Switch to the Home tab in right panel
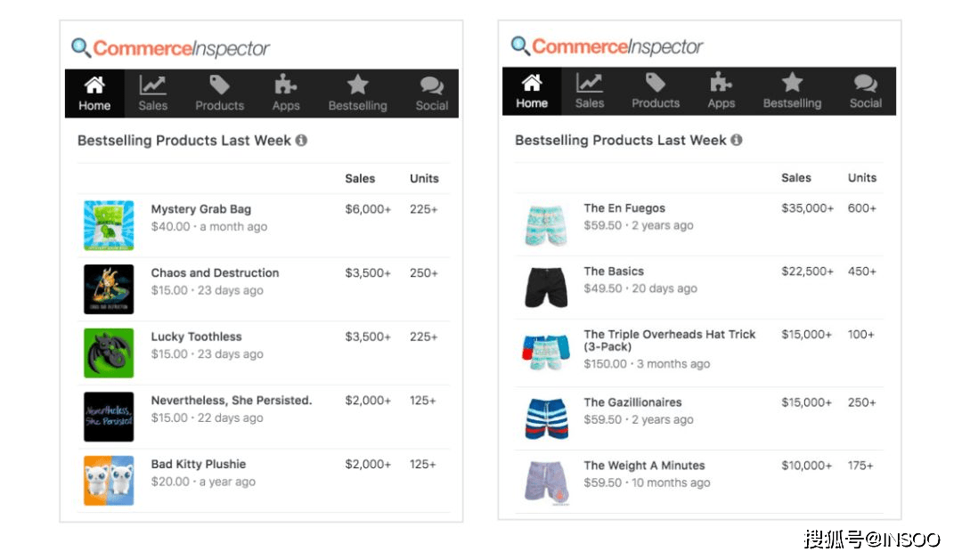Image resolution: width=962 pixels, height=560 pixels. pos(532,92)
